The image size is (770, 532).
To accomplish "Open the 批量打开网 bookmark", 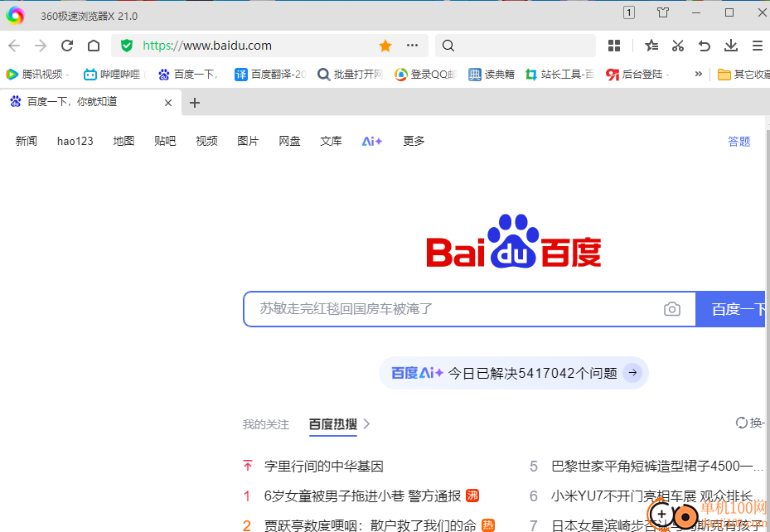I will [350, 74].
